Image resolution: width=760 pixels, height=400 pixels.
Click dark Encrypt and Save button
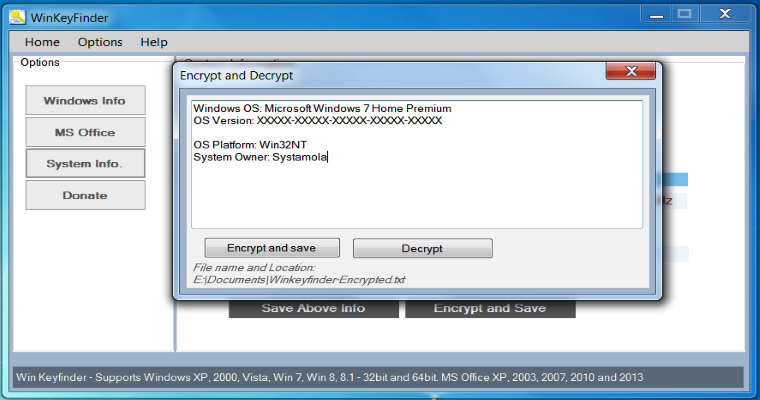click(x=490, y=308)
